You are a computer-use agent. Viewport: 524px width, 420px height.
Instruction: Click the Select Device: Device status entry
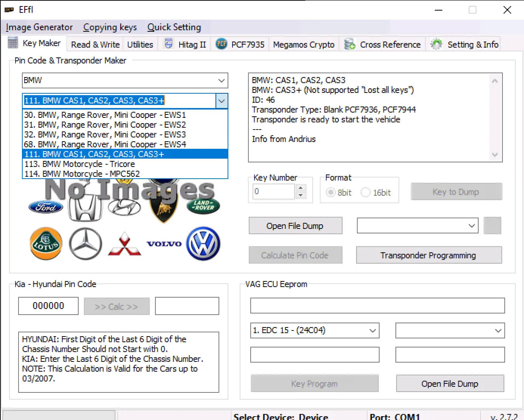pyautogui.click(x=281, y=417)
